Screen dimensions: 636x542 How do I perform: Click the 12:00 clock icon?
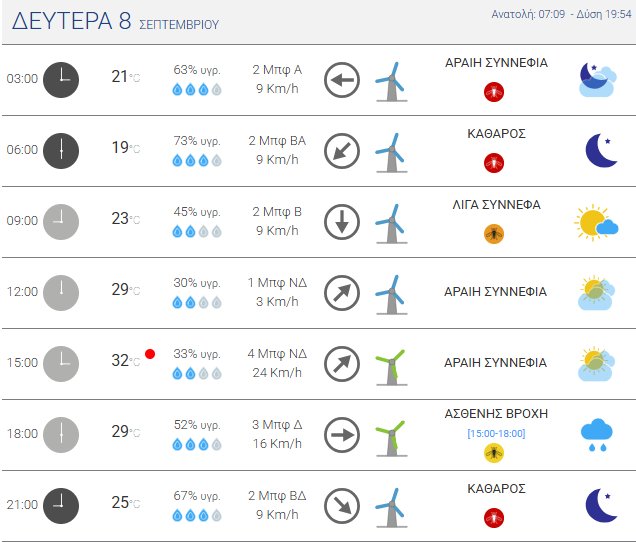(61, 292)
